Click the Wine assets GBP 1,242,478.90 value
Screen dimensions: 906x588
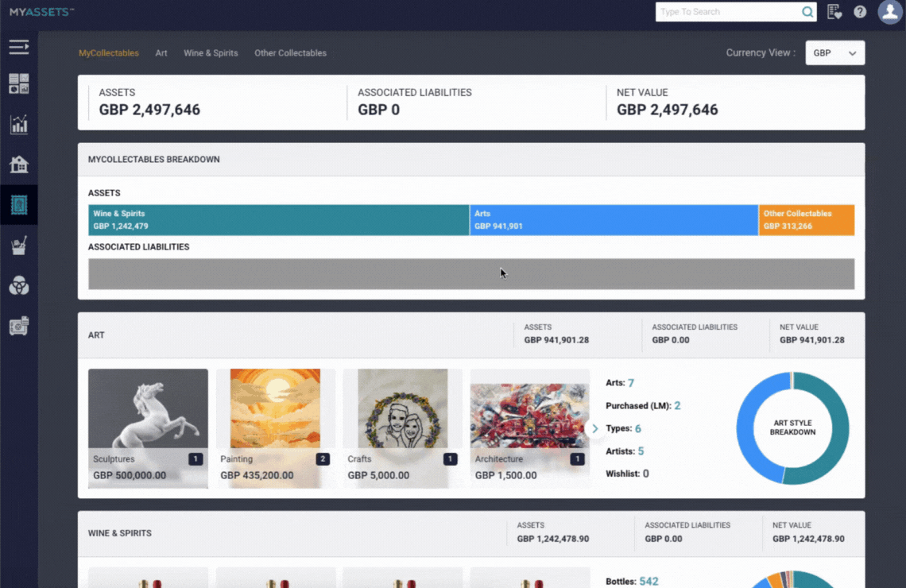tap(553, 539)
